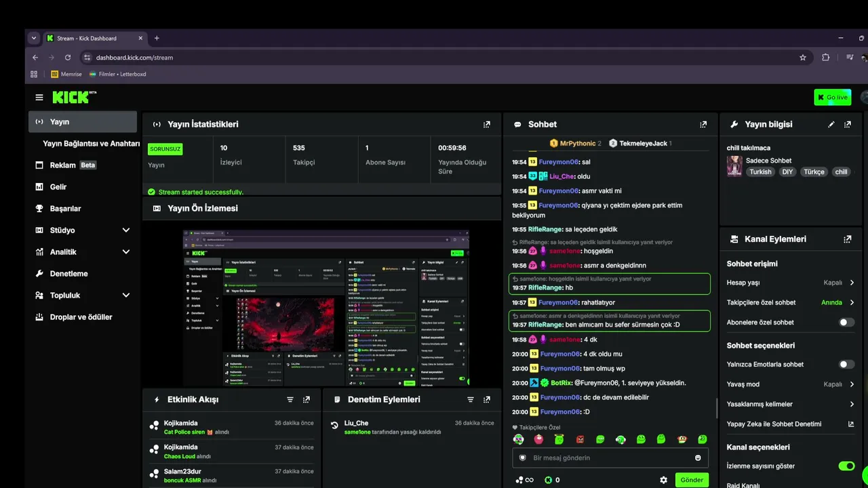868x488 pixels.
Task: Click the DIY stream tag
Action: tap(787, 172)
